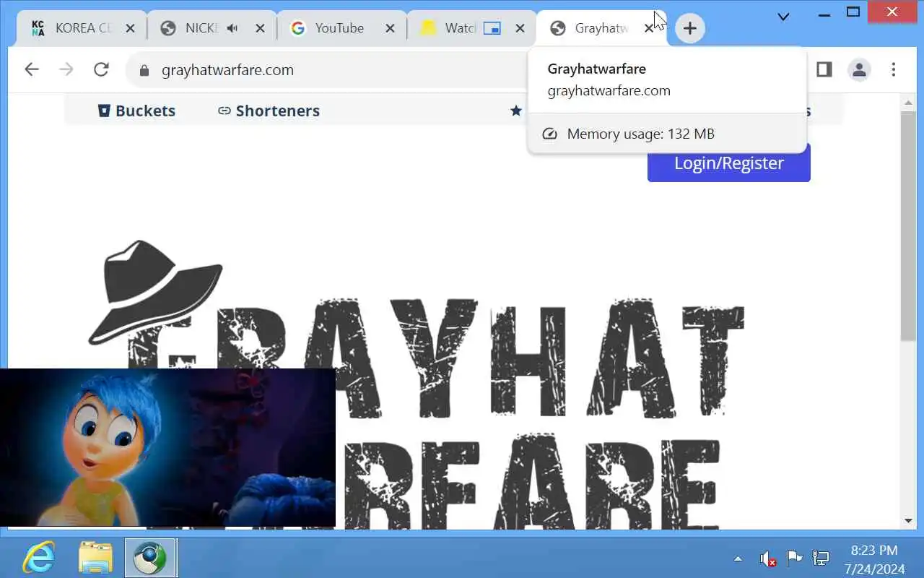Open the tab search dropdown chevron
This screenshot has width=924, height=578.
tap(783, 17)
